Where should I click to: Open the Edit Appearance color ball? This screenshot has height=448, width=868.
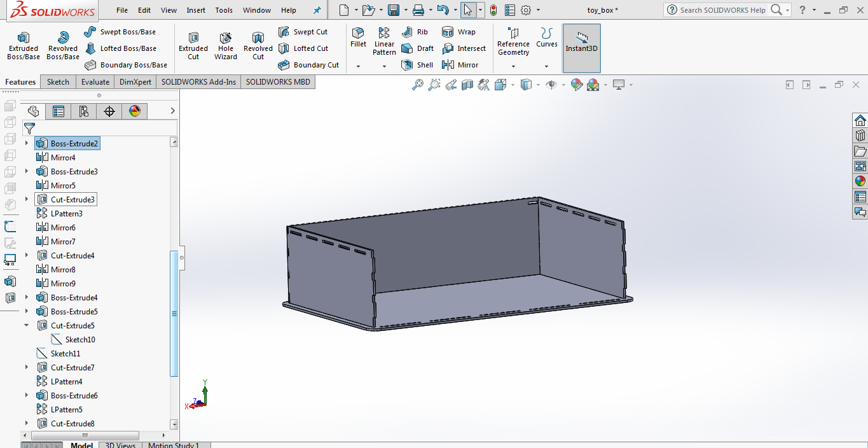(577, 85)
